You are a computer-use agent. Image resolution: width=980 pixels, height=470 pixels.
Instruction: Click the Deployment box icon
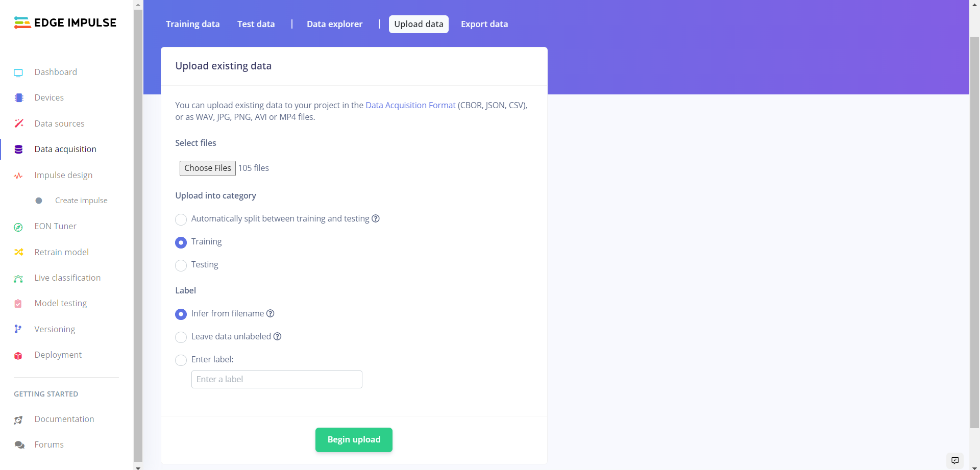click(18, 356)
